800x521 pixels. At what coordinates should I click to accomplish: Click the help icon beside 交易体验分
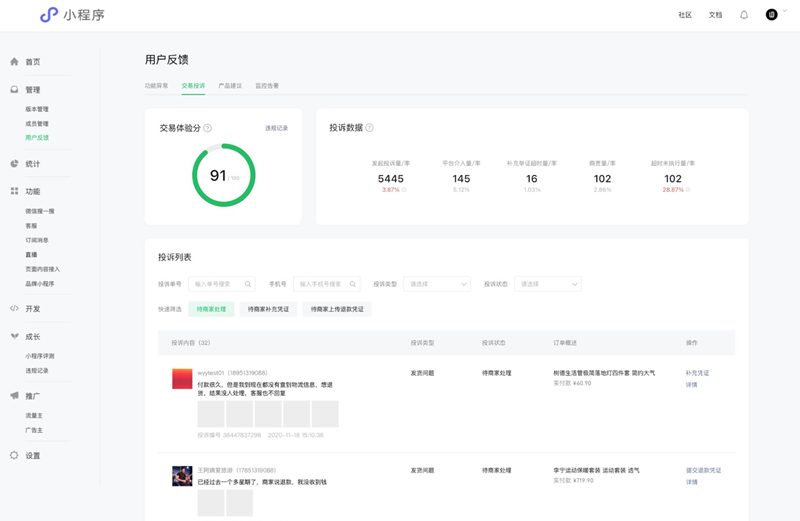pyautogui.click(x=208, y=128)
